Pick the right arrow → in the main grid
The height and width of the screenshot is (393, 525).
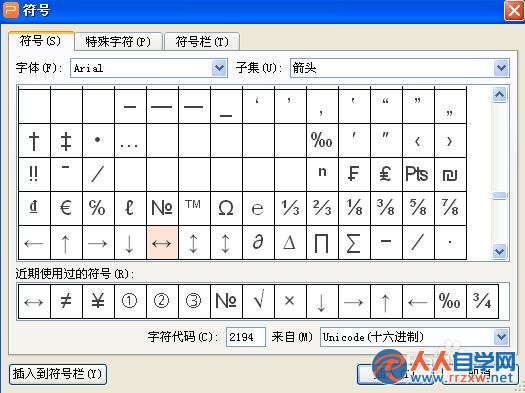[x=98, y=242]
